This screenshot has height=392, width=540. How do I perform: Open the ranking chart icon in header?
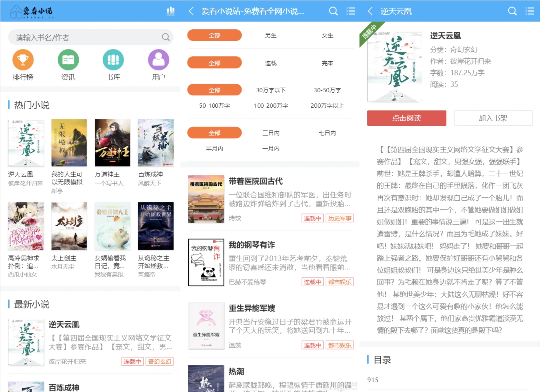(170, 11)
